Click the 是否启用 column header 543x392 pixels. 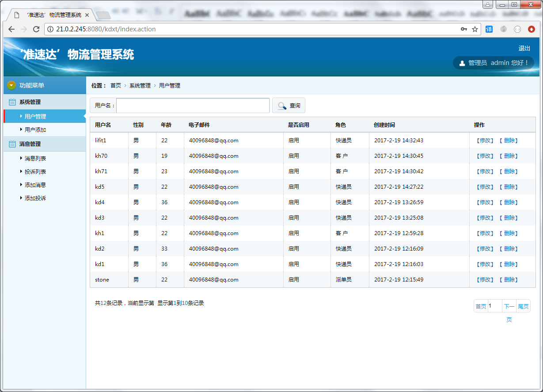coord(299,125)
